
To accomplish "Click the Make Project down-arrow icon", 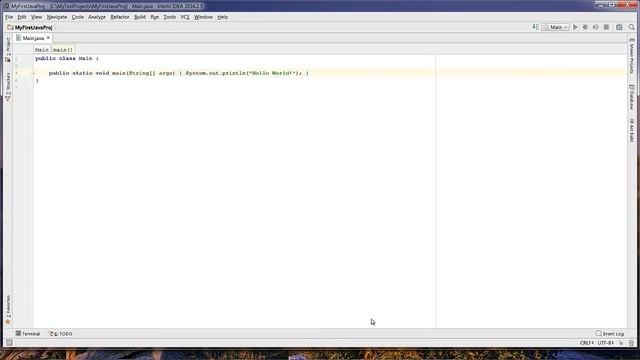I will click(x=535, y=27).
